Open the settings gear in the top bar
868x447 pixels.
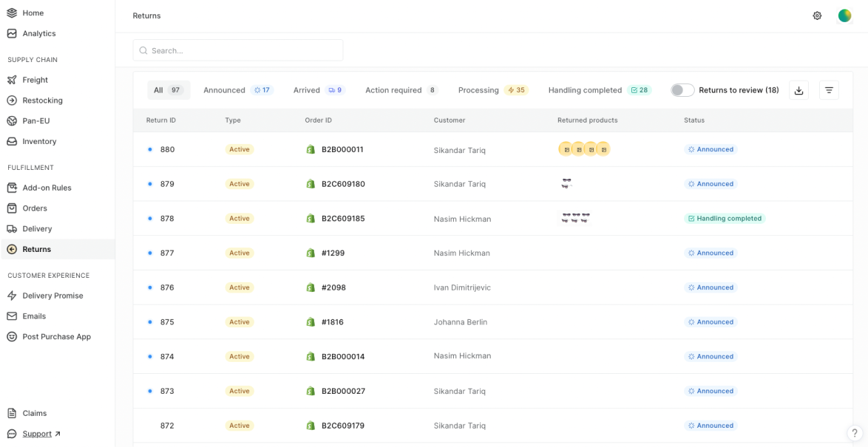coord(817,15)
